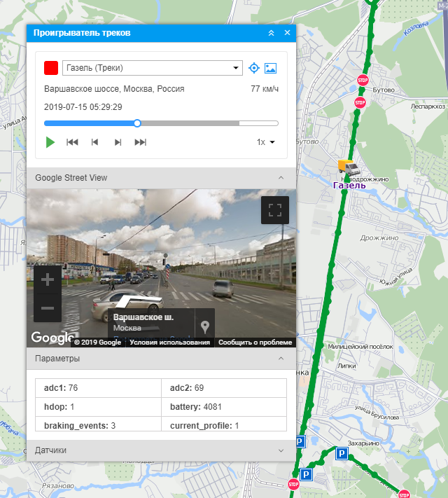Click the STOP marker next to Бутово
This screenshot has height=498, width=448.
pyautogui.click(x=363, y=80)
